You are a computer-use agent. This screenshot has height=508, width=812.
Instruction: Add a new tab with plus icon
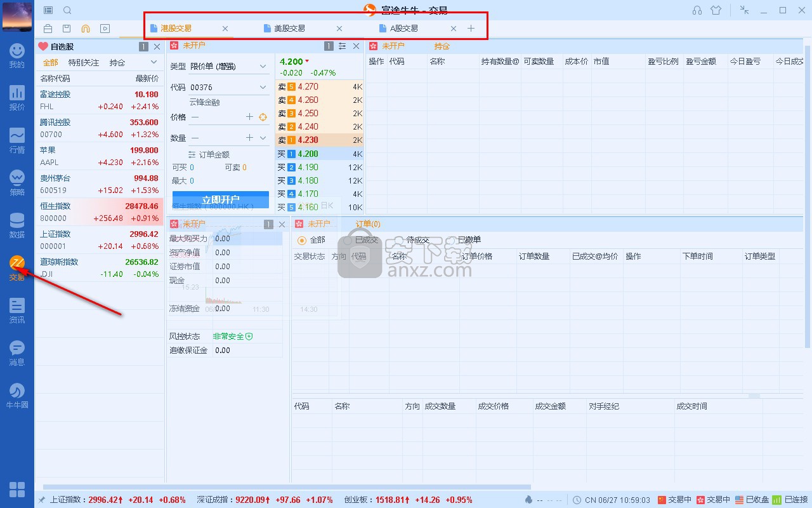click(471, 29)
